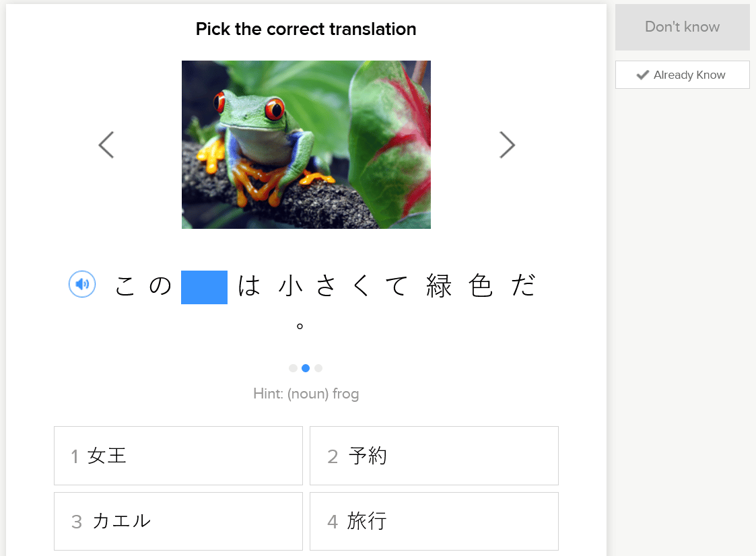
Task: Switch to the first pagination dot
Action: 293,368
